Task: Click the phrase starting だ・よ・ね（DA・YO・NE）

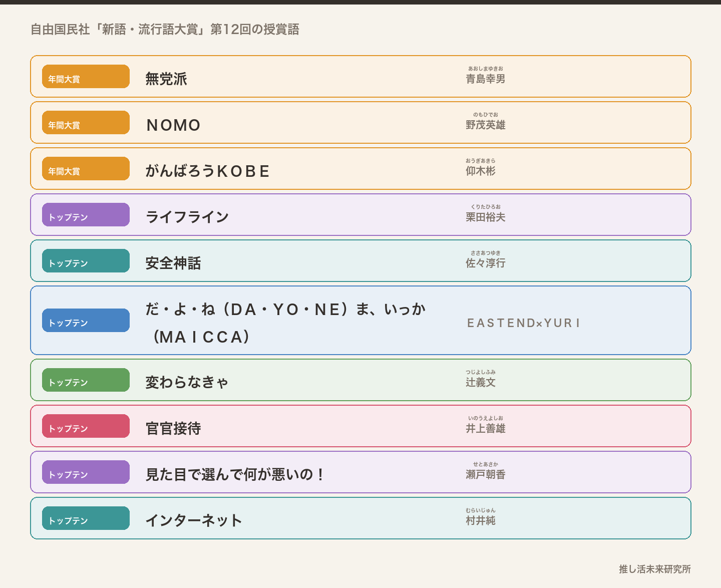Action: point(285,323)
